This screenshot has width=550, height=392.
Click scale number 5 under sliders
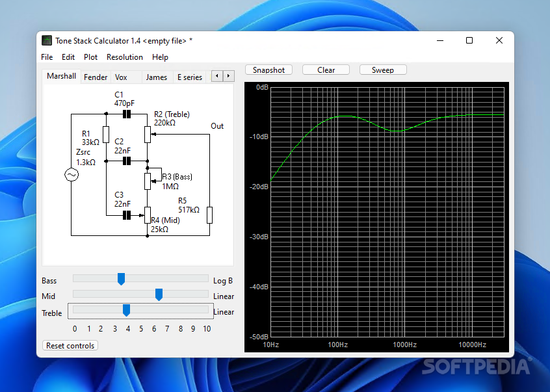(141, 329)
